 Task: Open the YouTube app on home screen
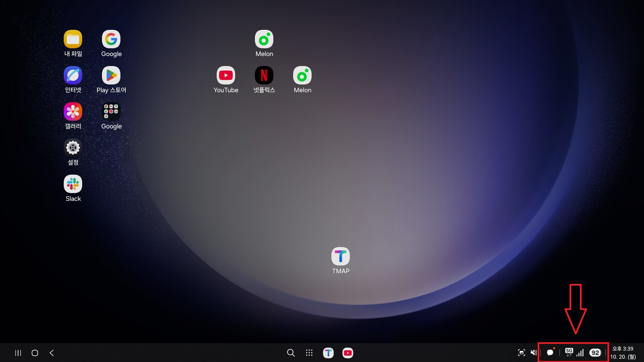(226, 75)
